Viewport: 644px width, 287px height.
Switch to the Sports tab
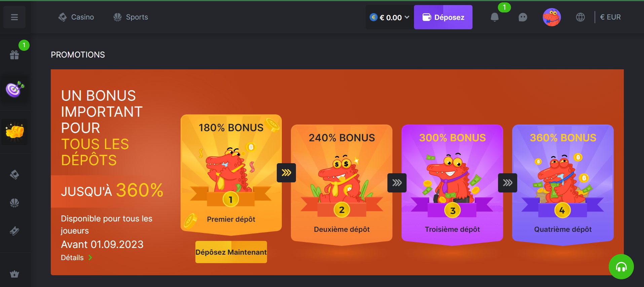click(130, 17)
